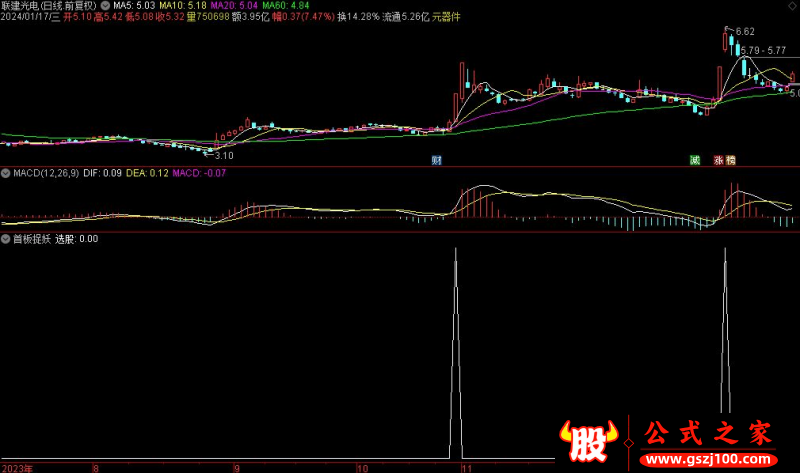The image size is (800, 473).
Task: Click the 6.62 high price label
Action: point(744,32)
